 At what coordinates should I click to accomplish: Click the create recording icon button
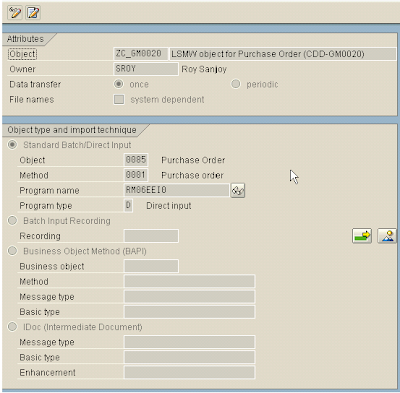[x=387, y=236]
